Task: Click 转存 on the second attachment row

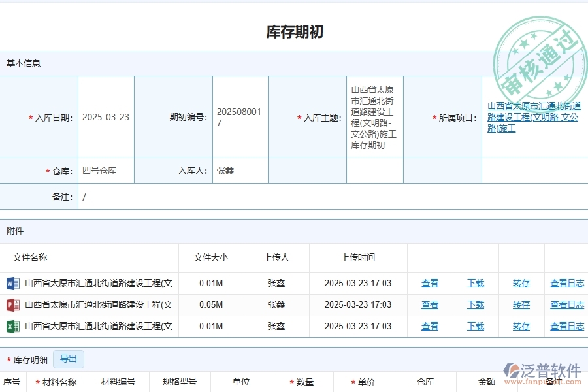Action: click(x=521, y=304)
